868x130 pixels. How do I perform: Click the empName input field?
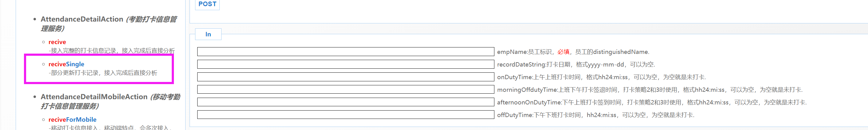345,52
